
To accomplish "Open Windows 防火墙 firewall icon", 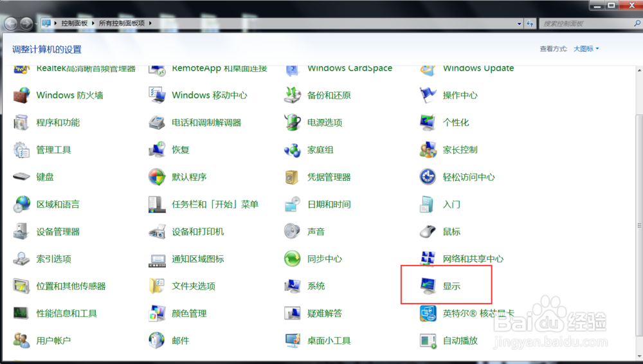I will (21, 95).
